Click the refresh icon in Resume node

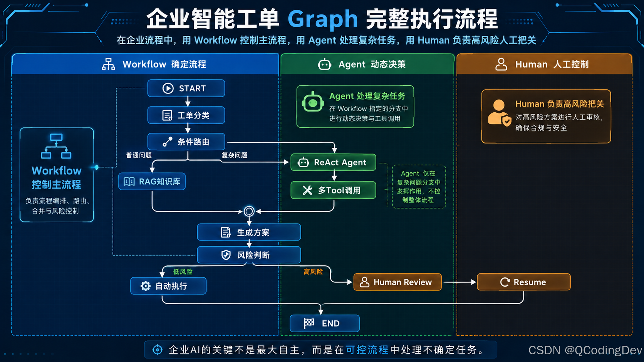point(505,282)
